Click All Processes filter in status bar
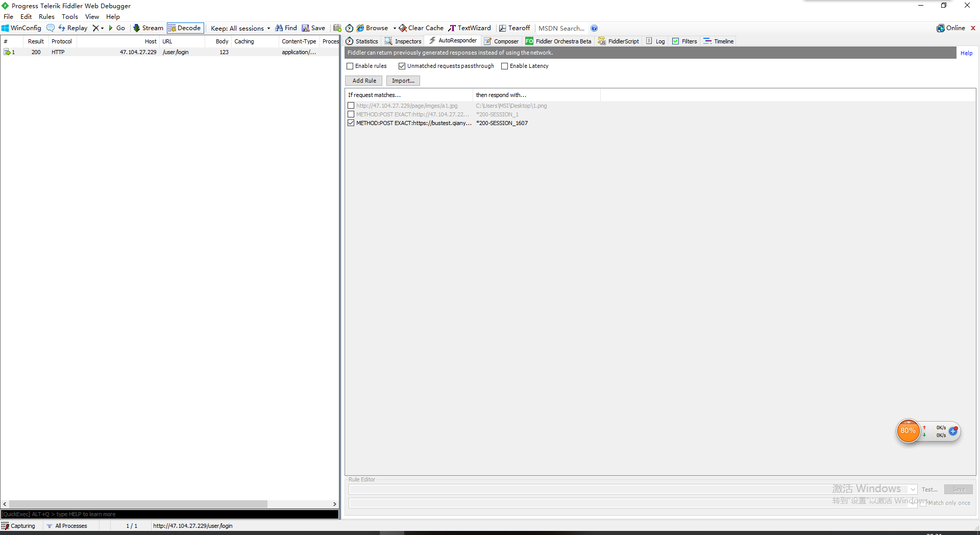The width and height of the screenshot is (980, 535). [x=67, y=526]
